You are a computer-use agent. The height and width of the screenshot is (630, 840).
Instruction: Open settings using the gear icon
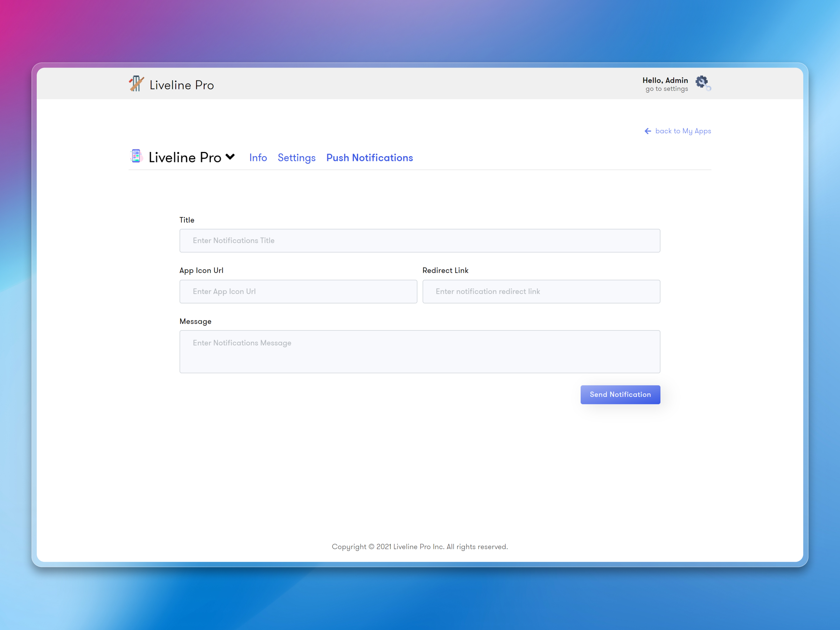coord(701,82)
